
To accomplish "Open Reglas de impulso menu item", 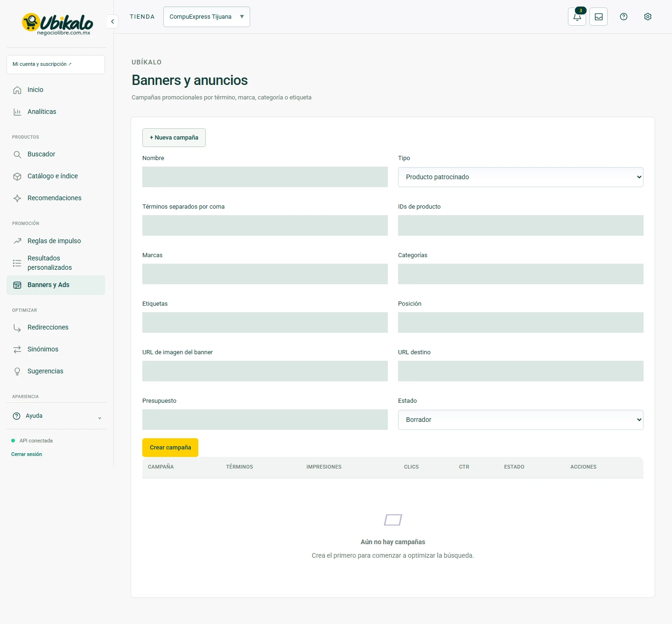I will pos(56,241).
